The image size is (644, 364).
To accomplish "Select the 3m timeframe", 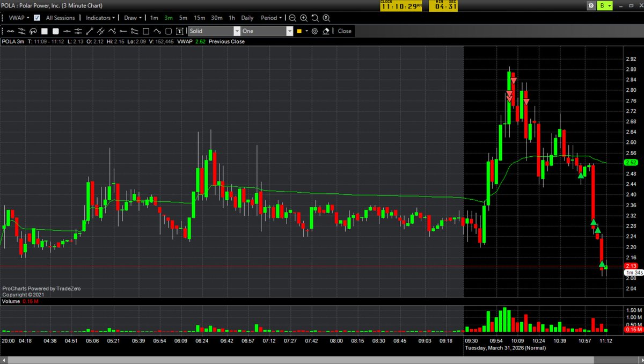I will pyautogui.click(x=169, y=18).
